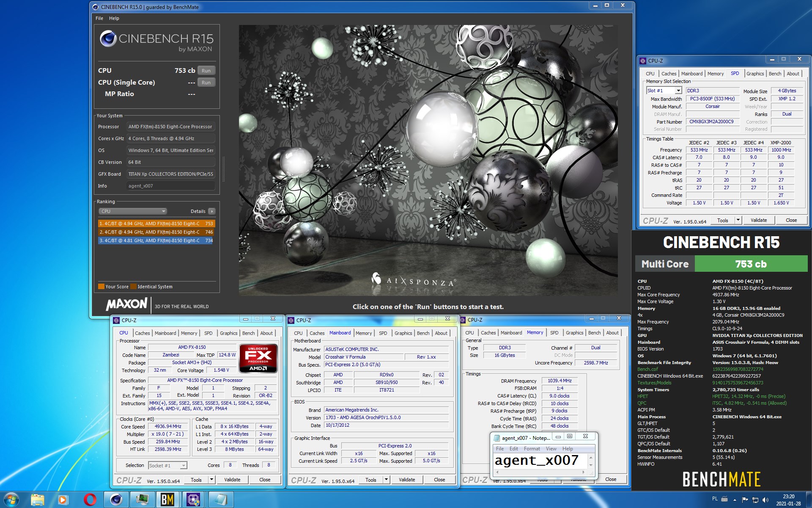
Task: Click AMD FX processor logo
Action: click(x=258, y=358)
